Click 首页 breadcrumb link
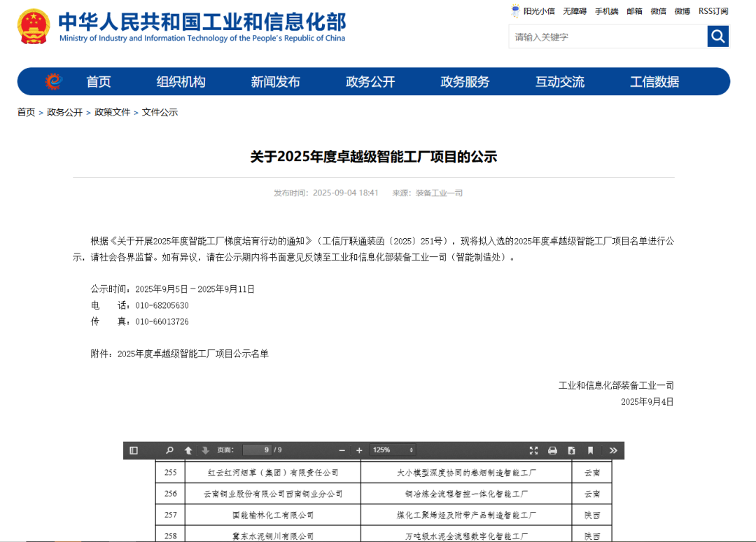 tap(26, 112)
